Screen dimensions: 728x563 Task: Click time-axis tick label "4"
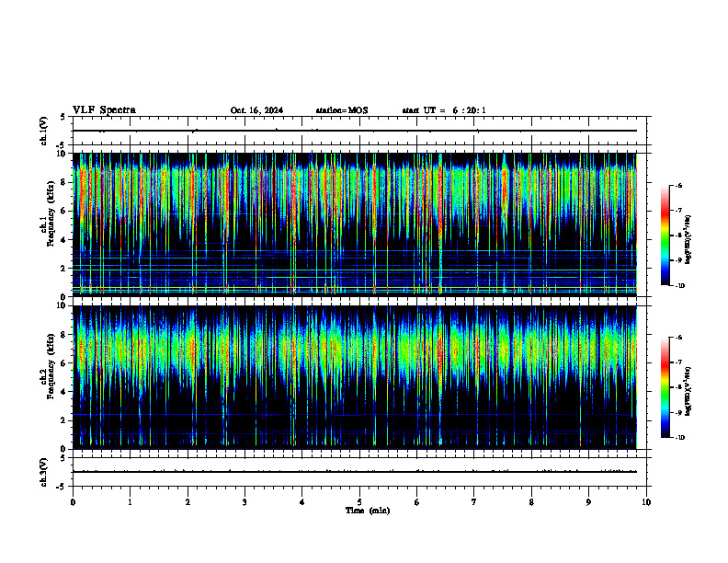(x=302, y=502)
